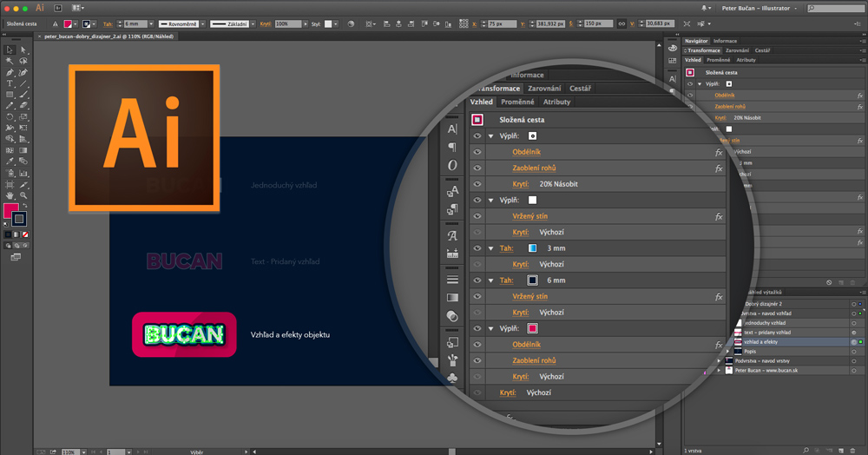Toggle eye of pink Výplň in magnified view
868x455 pixels.
pyautogui.click(x=477, y=328)
